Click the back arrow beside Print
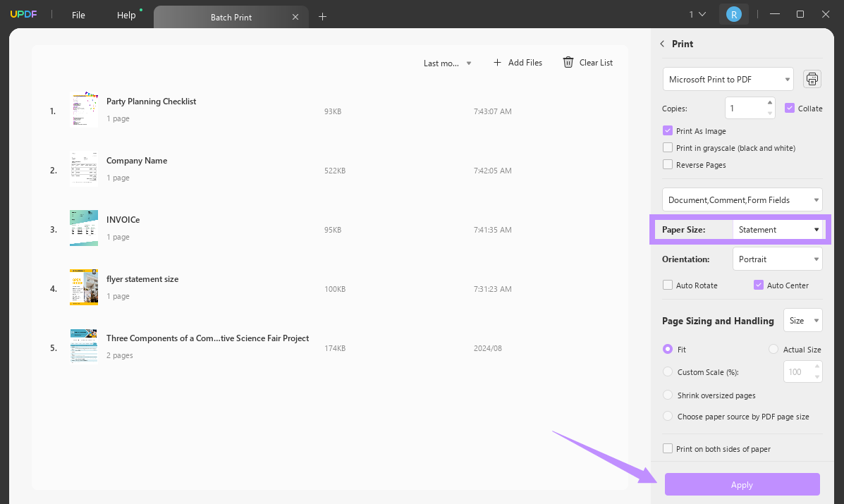Screen dimensions: 844x504 coord(662,44)
